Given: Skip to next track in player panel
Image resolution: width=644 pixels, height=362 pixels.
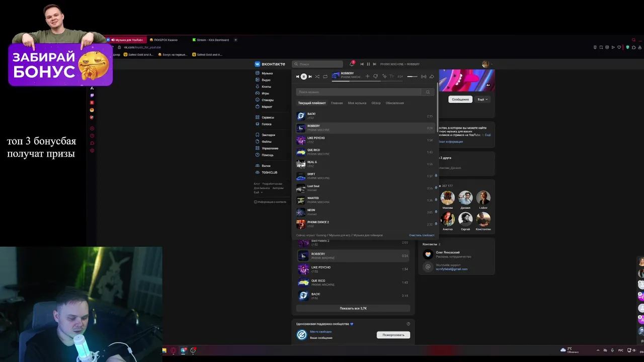Looking at the screenshot, I should (310, 76).
